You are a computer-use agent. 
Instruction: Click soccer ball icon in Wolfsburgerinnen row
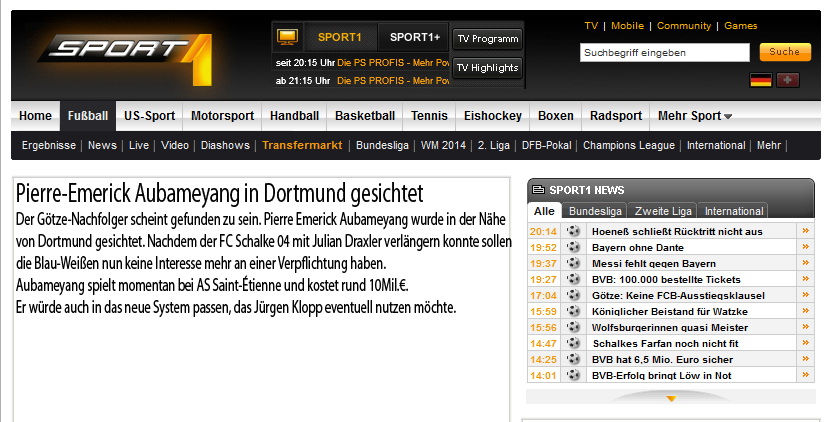pos(573,326)
